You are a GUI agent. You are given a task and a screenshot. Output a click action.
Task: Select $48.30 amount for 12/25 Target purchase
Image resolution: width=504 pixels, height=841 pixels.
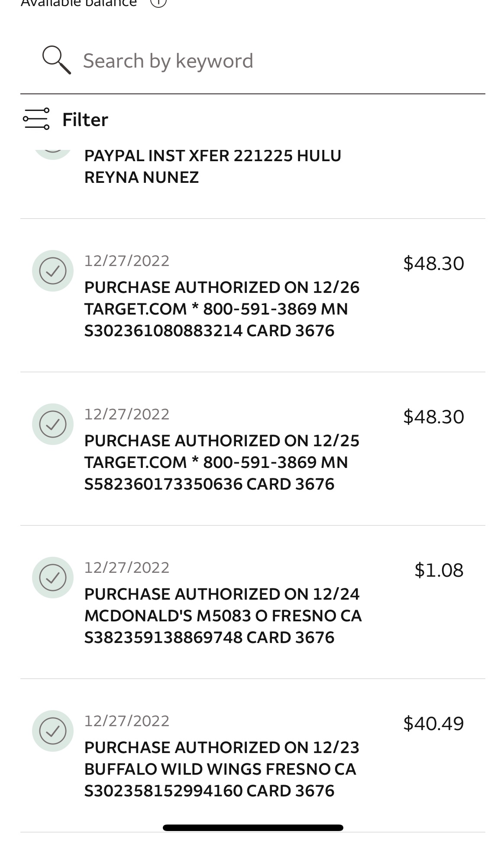433,417
